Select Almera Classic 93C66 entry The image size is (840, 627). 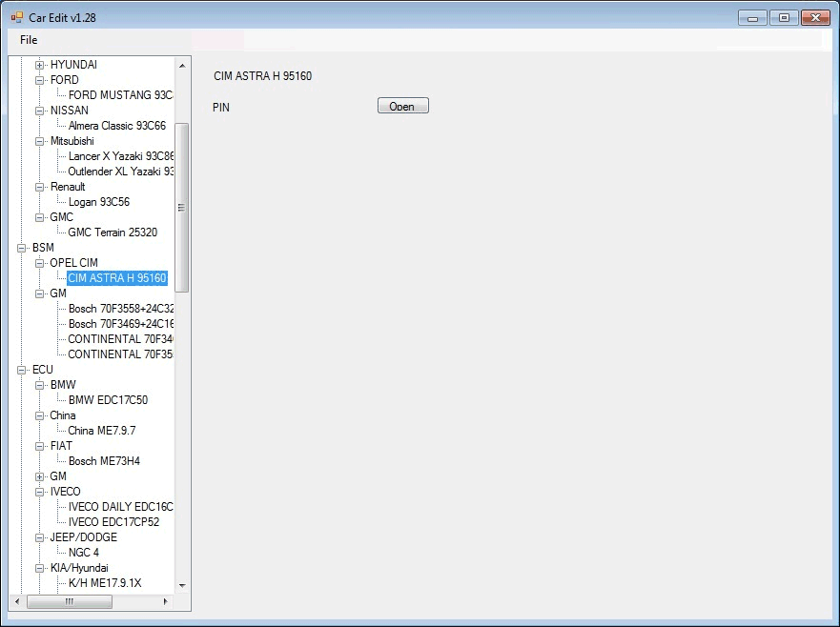116,126
